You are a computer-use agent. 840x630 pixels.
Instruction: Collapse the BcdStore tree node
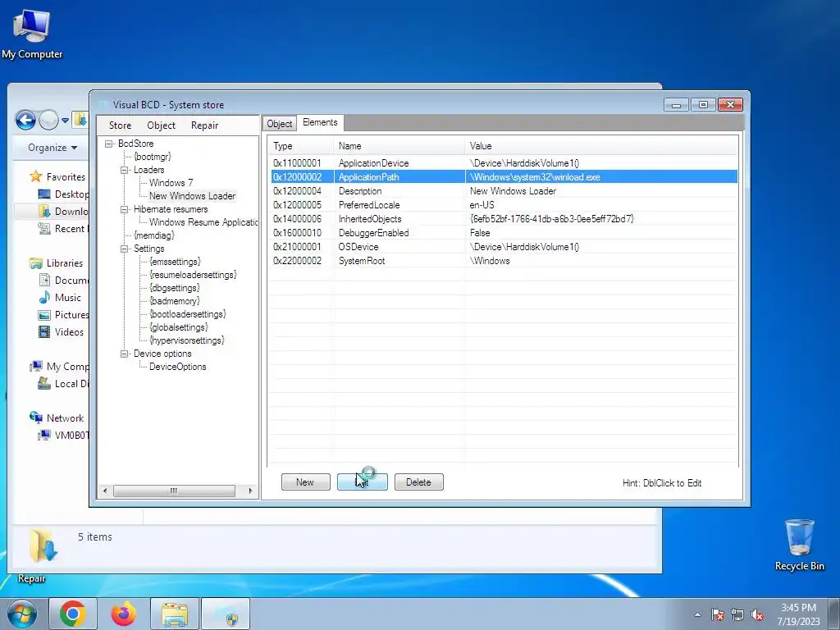pyautogui.click(x=109, y=144)
